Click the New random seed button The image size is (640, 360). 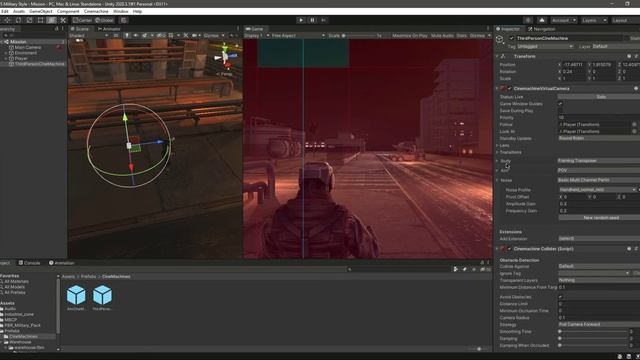click(x=600, y=218)
